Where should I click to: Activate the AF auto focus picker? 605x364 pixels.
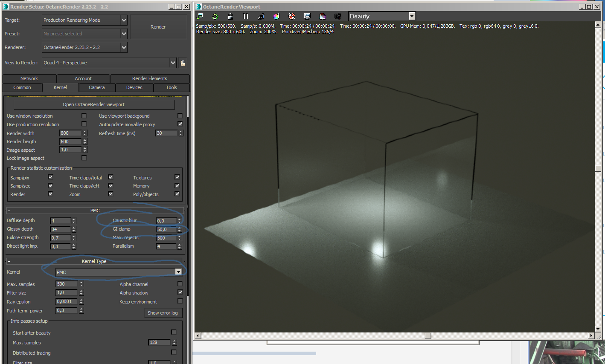coord(261,16)
